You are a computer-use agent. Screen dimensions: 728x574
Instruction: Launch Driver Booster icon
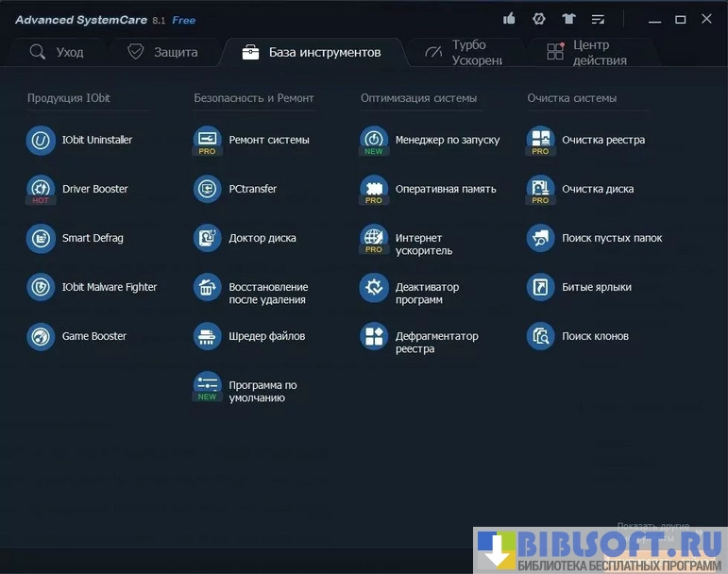41,190
